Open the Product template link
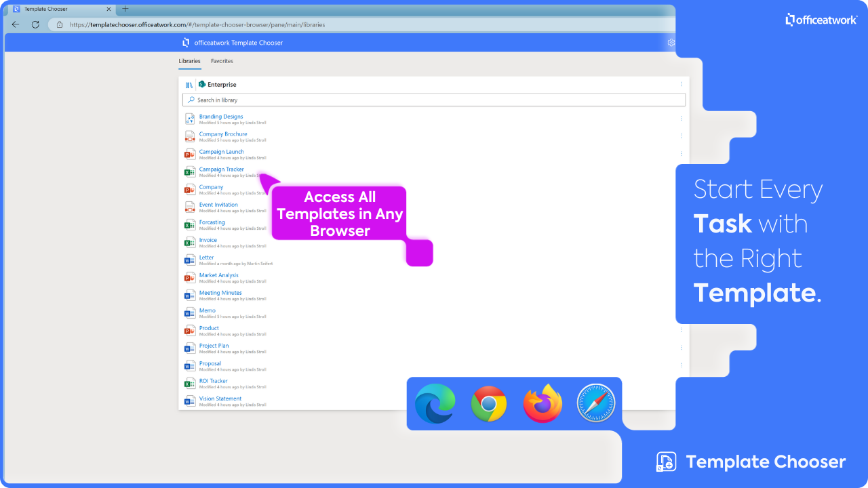 [x=209, y=328]
